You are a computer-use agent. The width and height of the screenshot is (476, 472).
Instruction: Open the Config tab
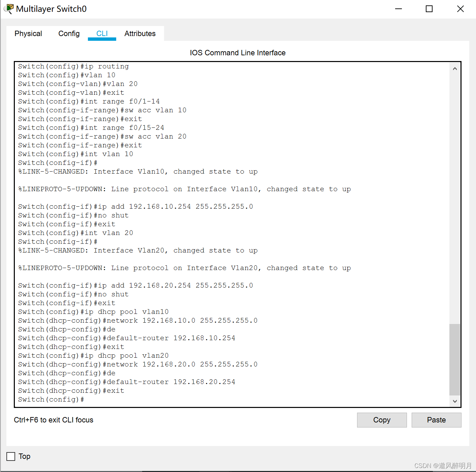(x=69, y=34)
